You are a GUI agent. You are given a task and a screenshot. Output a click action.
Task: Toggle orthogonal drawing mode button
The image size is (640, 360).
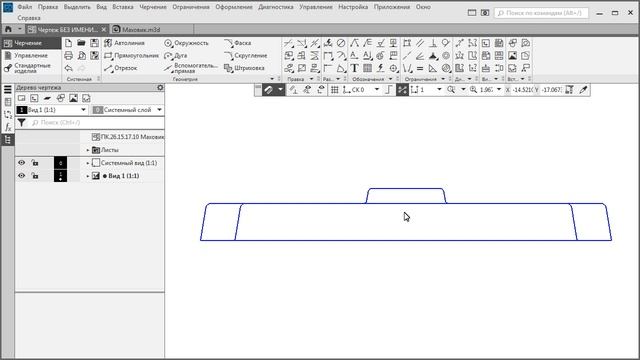389,90
